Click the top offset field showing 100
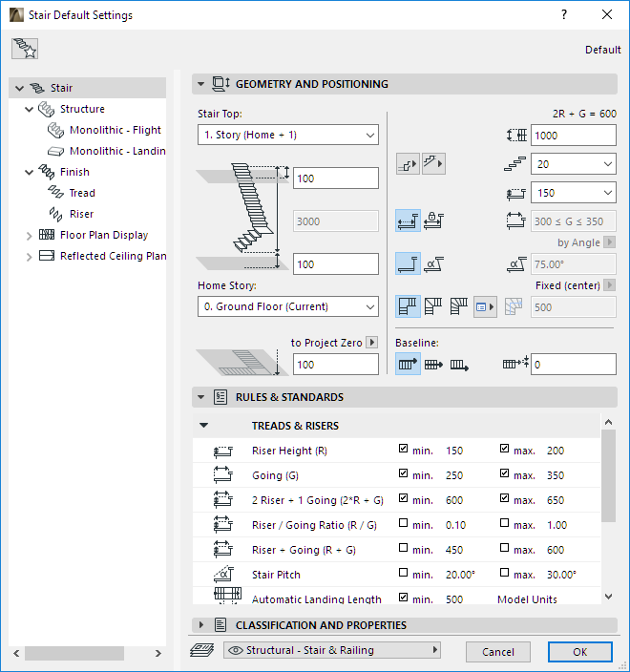 336,178
